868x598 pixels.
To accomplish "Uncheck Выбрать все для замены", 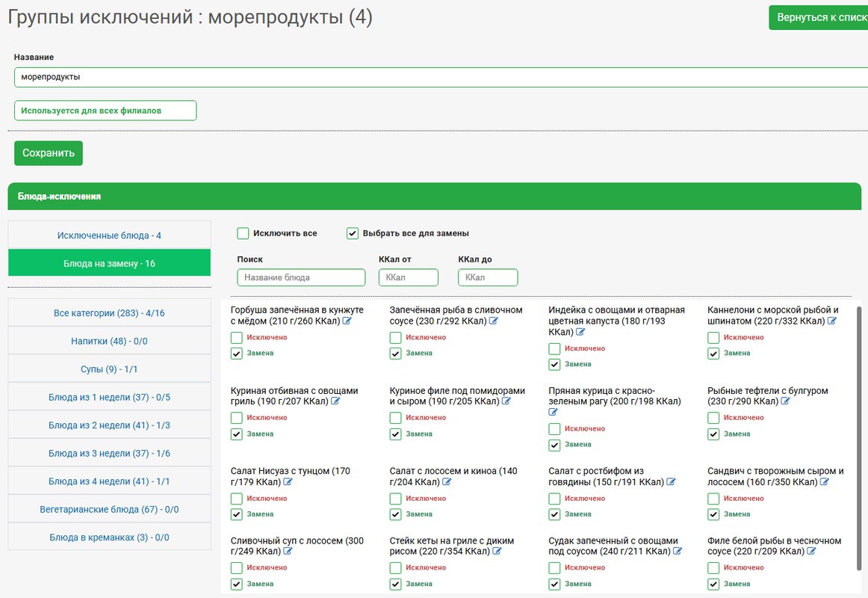I will point(353,233).
